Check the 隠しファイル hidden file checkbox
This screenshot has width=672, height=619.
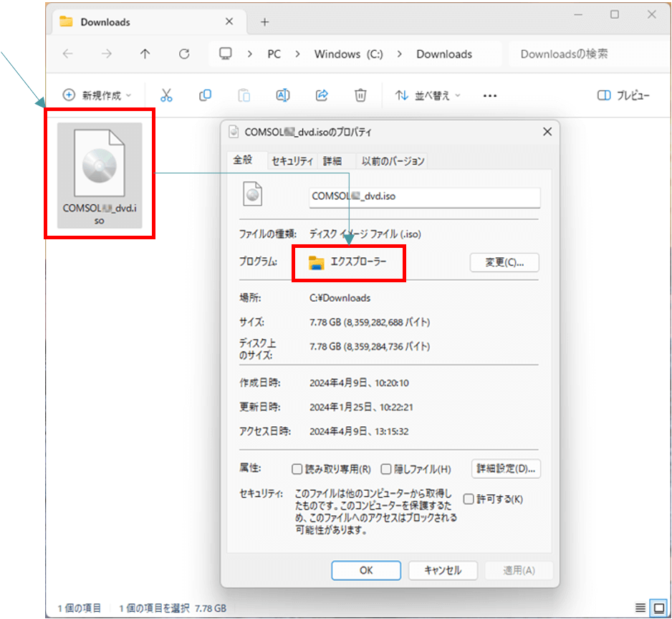386,469
